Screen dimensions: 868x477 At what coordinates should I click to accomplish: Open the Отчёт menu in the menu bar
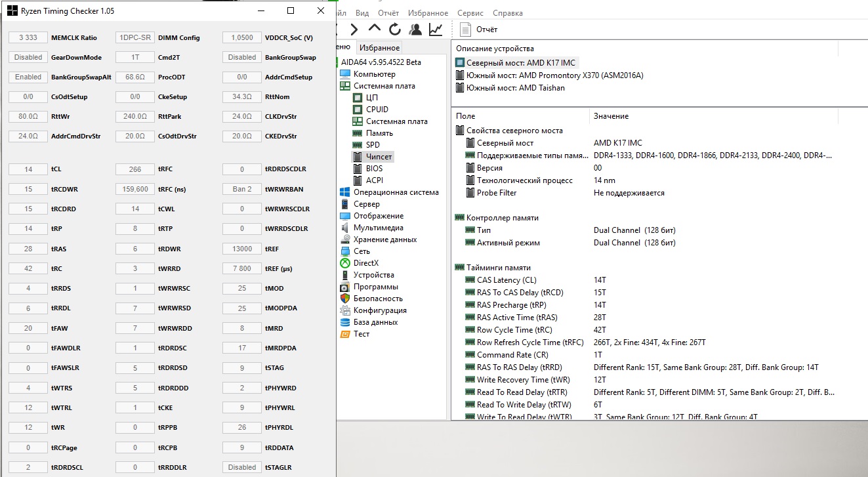coord(388,13)
